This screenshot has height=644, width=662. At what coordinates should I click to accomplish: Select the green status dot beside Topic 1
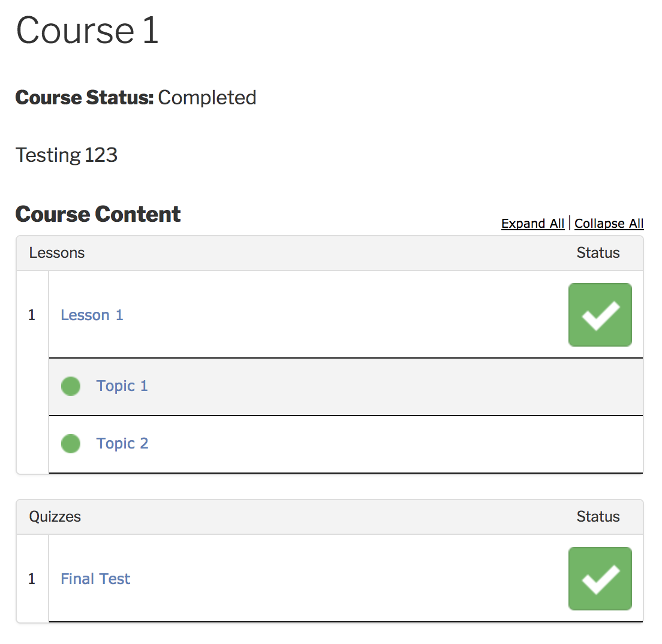(70, 386)
